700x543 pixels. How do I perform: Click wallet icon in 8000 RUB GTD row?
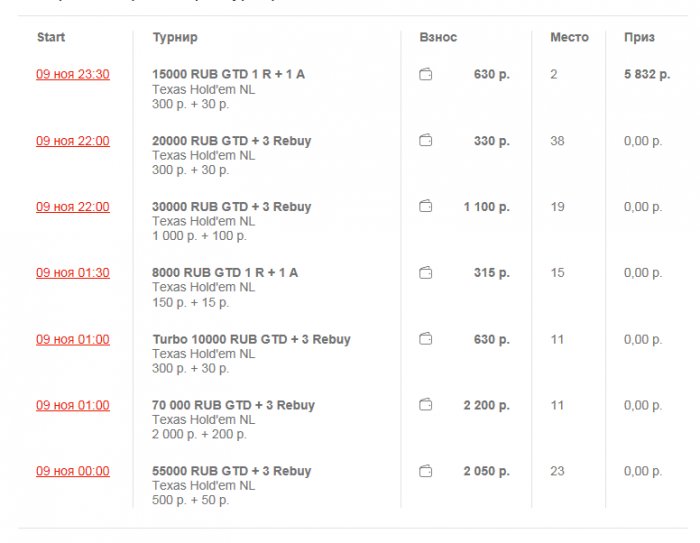click(x=426, y=273)
